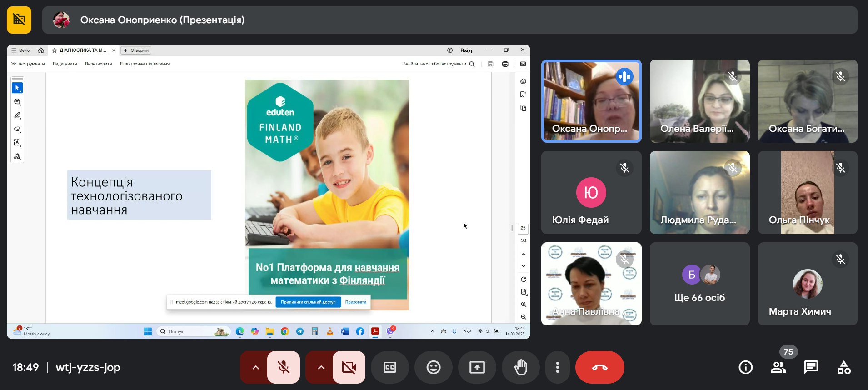Click the Acrobat save icon
The image size is (868, 390).
pyautogui.click(x=490, y=64)
